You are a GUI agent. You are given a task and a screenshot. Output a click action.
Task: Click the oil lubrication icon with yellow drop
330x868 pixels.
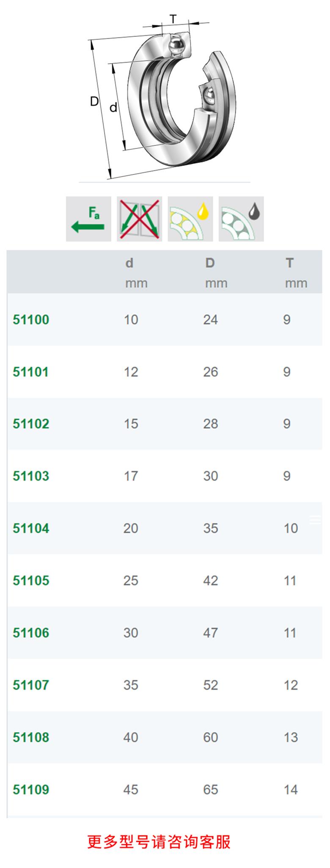coord(190,219)
